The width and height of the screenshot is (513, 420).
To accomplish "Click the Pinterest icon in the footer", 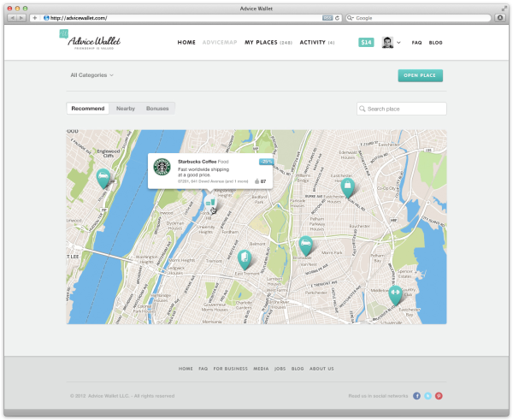I will [x=439, y=396].
